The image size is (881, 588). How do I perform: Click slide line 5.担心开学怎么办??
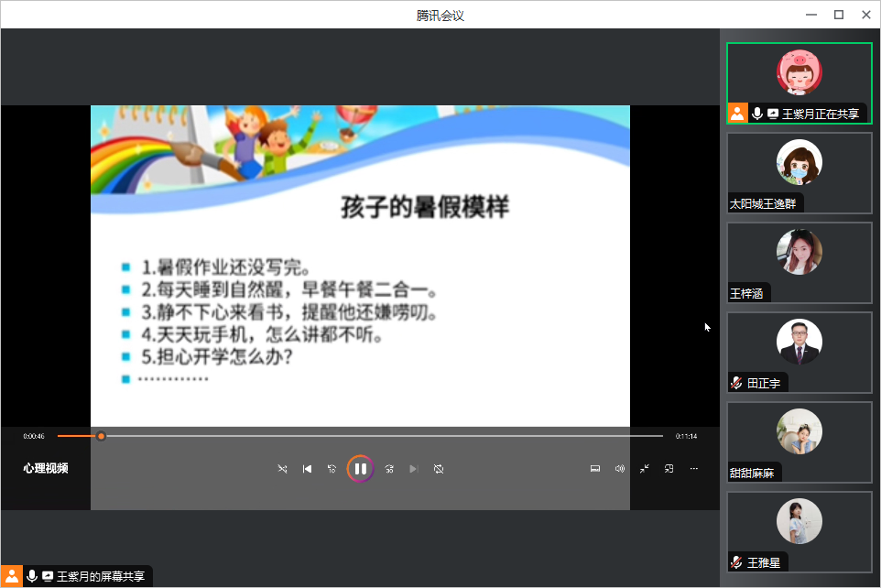coord(217,356)
